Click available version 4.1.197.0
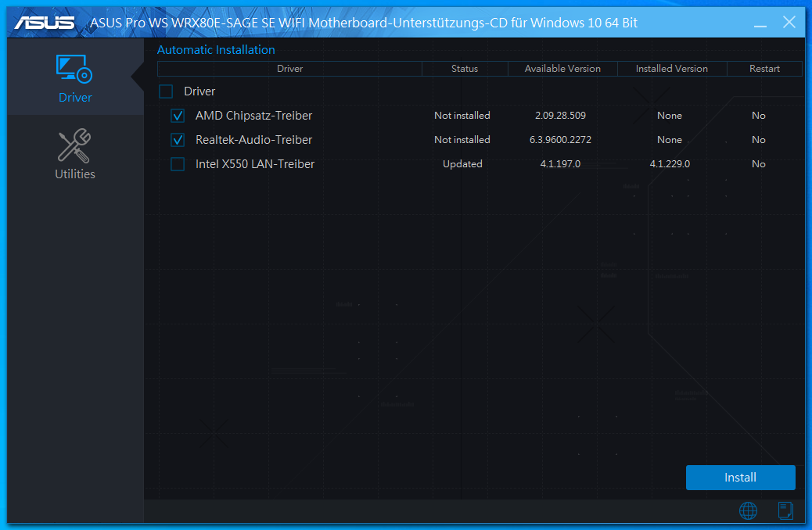This screenshot has width=812, height=530. (x=560, y=164)
